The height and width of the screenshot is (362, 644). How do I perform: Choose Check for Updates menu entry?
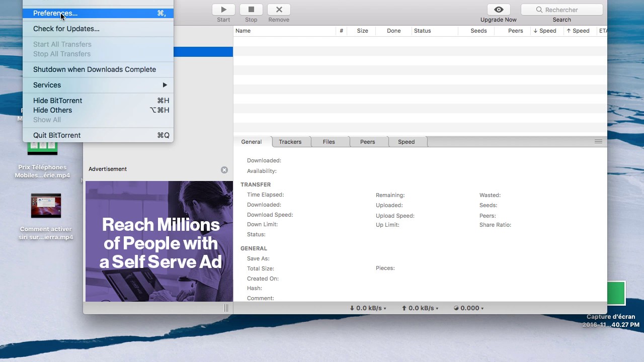[98, 29]
